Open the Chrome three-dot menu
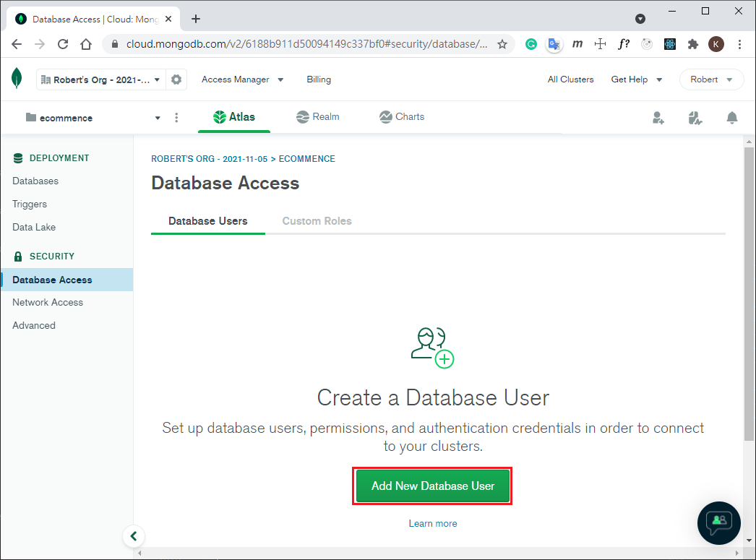 [x=739, y=44]
